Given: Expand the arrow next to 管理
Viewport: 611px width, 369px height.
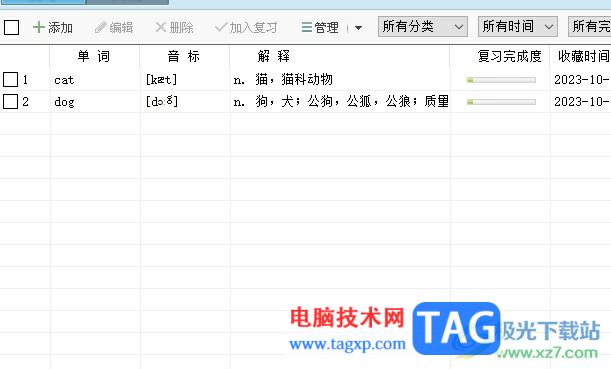Looking at the screenshot, I should pyautogui.click(x=358, y=28).
